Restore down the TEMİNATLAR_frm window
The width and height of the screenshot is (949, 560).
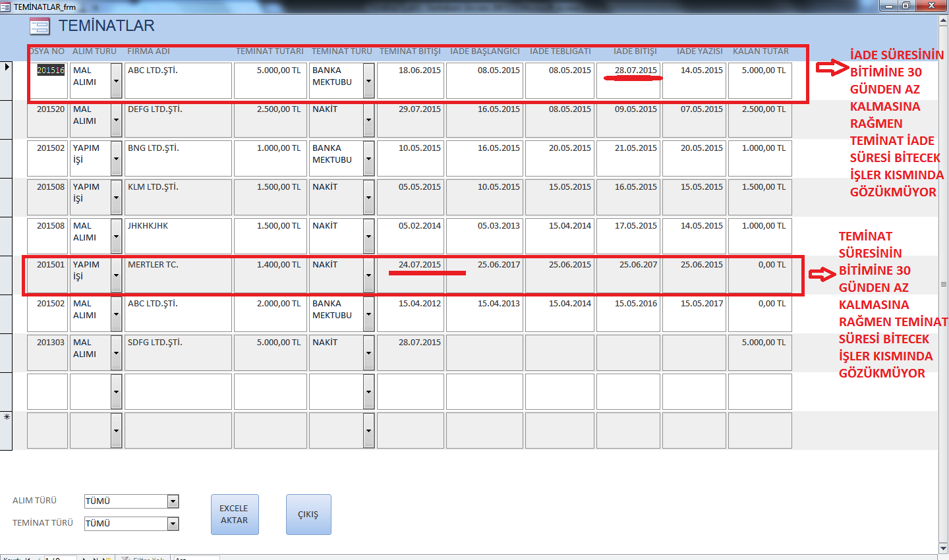(906, 6)
